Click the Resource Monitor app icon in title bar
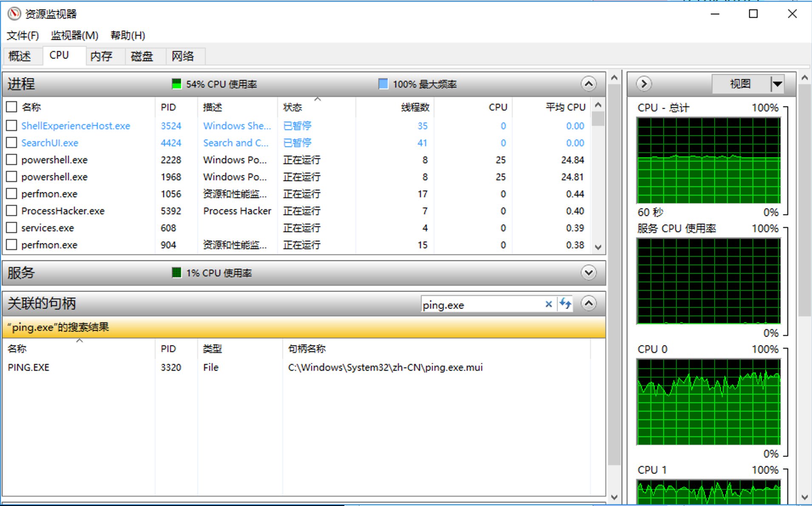 point(14,14)
